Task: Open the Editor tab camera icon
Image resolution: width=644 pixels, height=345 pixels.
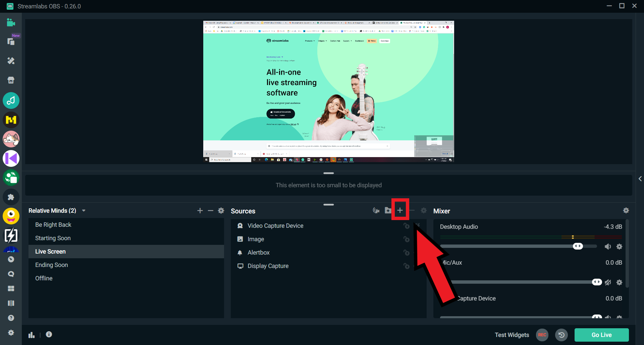Action: click(x=11, y=22)
